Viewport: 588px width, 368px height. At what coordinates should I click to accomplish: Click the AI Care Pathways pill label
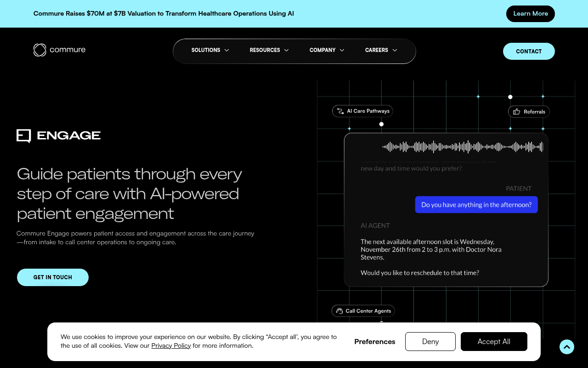[x=368, y=111]
